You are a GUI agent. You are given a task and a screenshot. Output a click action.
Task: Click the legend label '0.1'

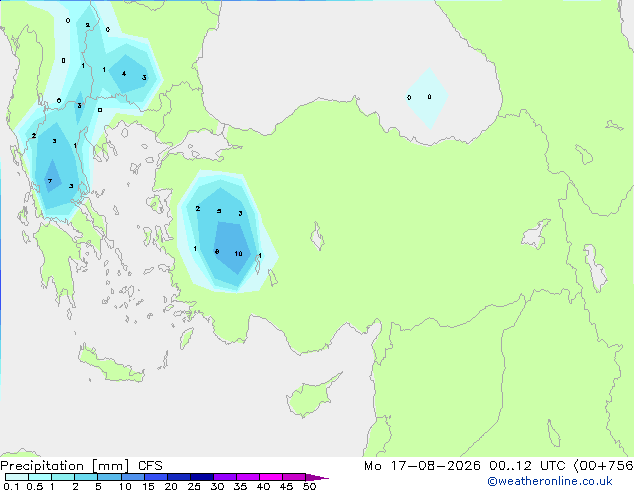point(11,486)
